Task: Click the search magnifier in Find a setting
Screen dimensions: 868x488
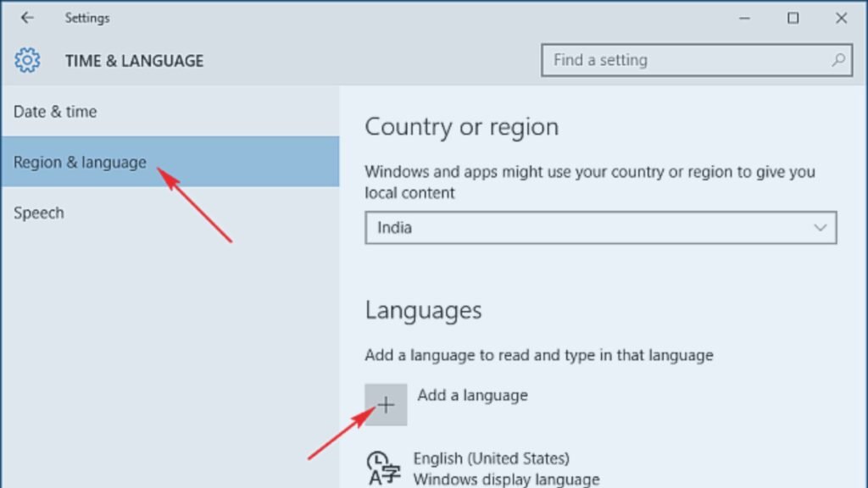Action: pos(837,60)
